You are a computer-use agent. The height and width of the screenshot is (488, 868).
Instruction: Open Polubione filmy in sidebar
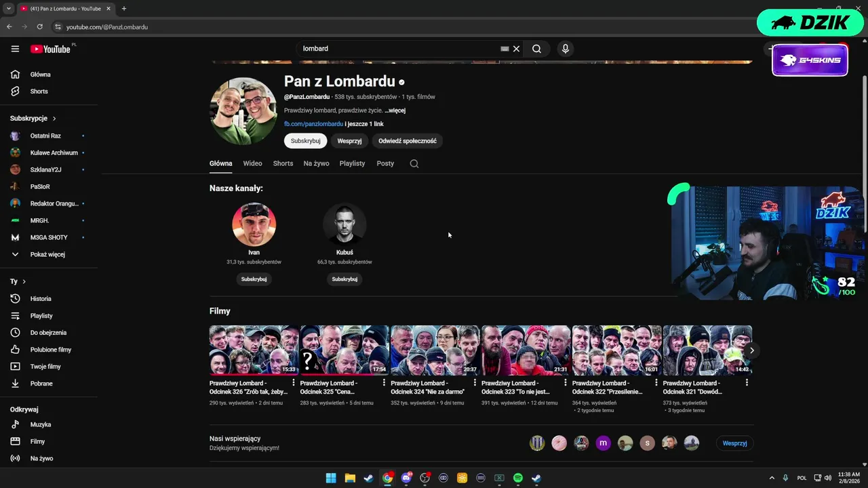49,350
